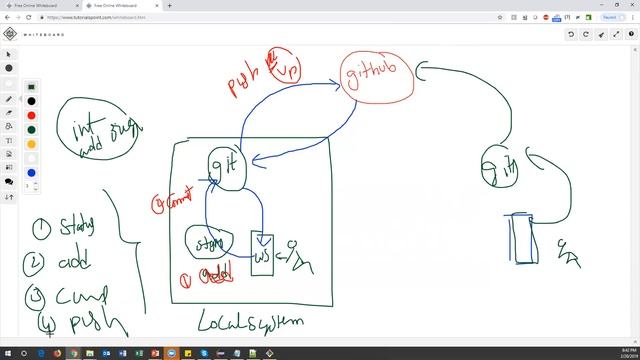Close the active whiteboard tab
The width and height of the screenshot is (640, 360).
[157, 6]
